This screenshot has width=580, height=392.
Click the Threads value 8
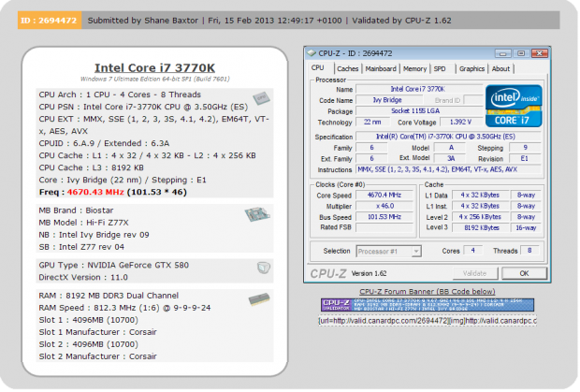(529, 251)
